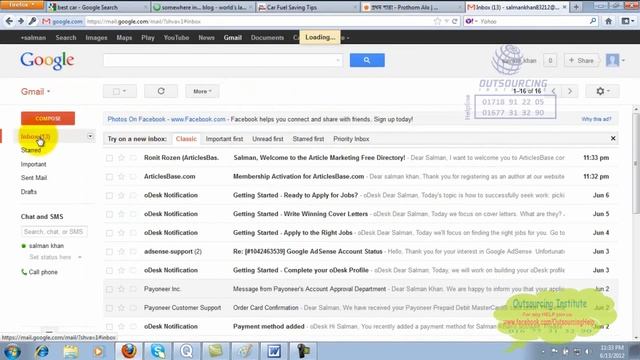
Task: Click Search chat or SMS field
Action: [x=54, y=231]
